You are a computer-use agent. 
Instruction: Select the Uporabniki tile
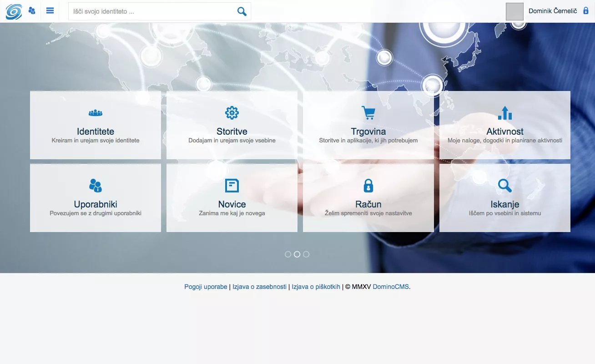(x=96, y=198)
